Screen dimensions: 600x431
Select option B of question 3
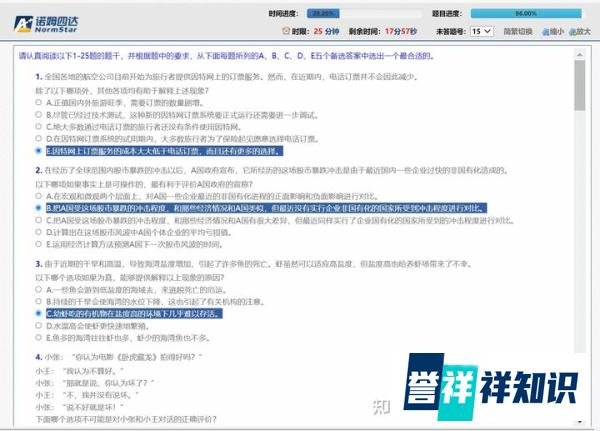pos(38,301)
